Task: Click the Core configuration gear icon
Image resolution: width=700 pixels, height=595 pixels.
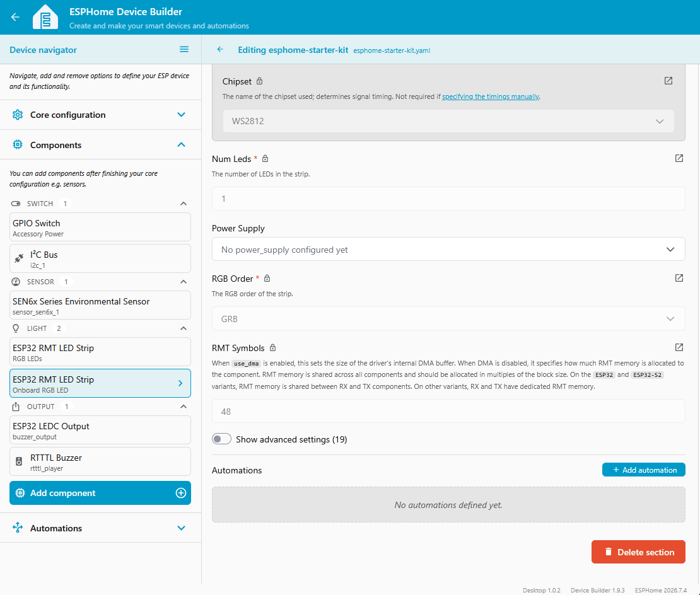Action: pos(18,115)
